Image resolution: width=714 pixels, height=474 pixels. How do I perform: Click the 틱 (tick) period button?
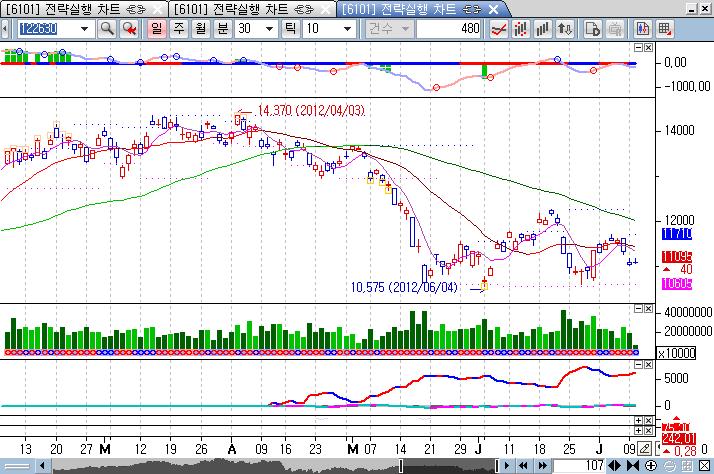292,29
